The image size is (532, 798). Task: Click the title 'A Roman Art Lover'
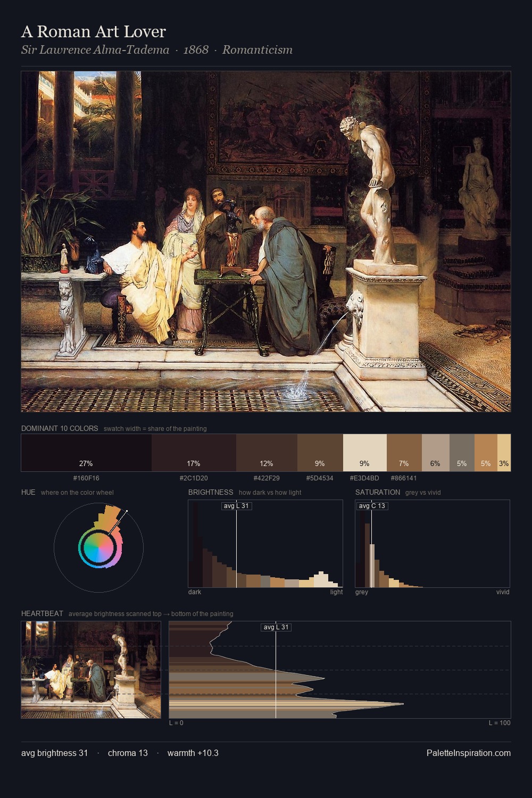pos(94,32)
